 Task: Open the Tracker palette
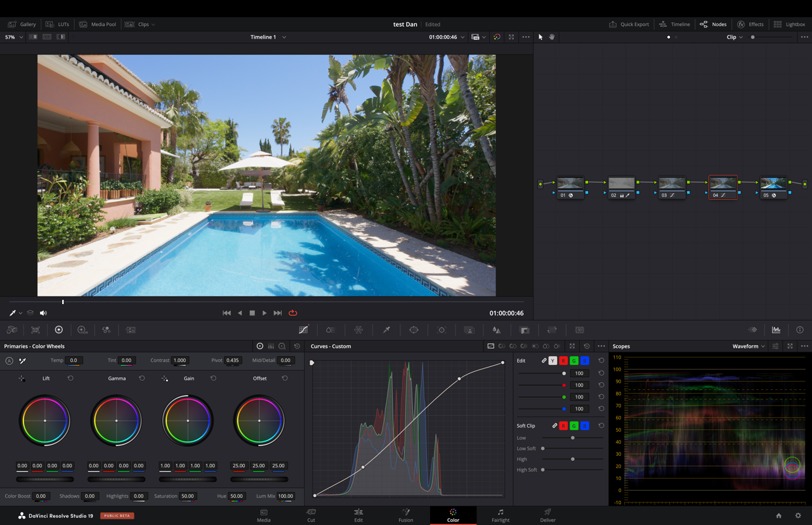click(x=442, y=330)
